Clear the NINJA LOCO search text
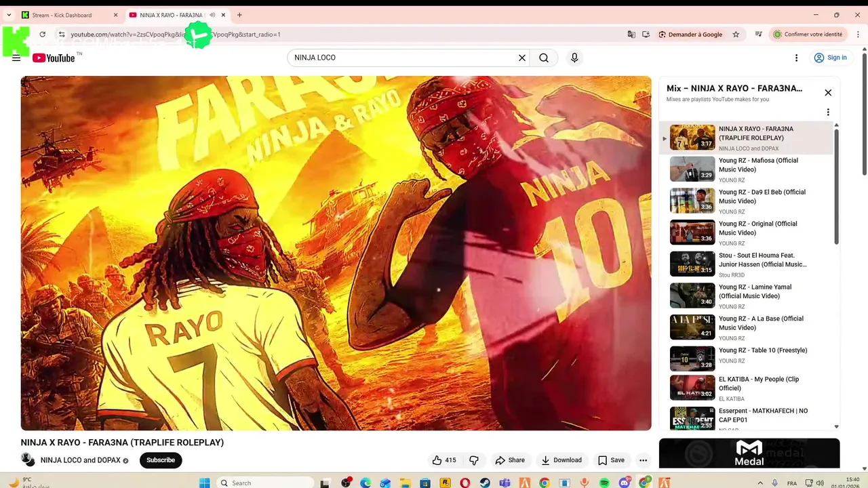Viewport: 868px width, 488px height. click(522, 58)
